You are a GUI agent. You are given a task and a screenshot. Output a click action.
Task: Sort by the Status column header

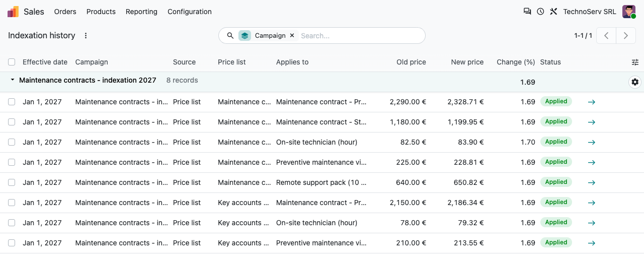[550, 62]
